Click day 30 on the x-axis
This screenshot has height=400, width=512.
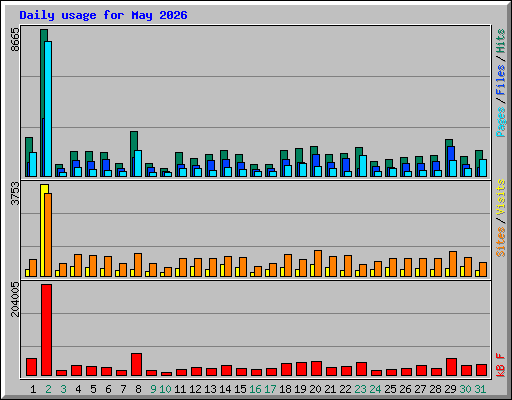465,389
